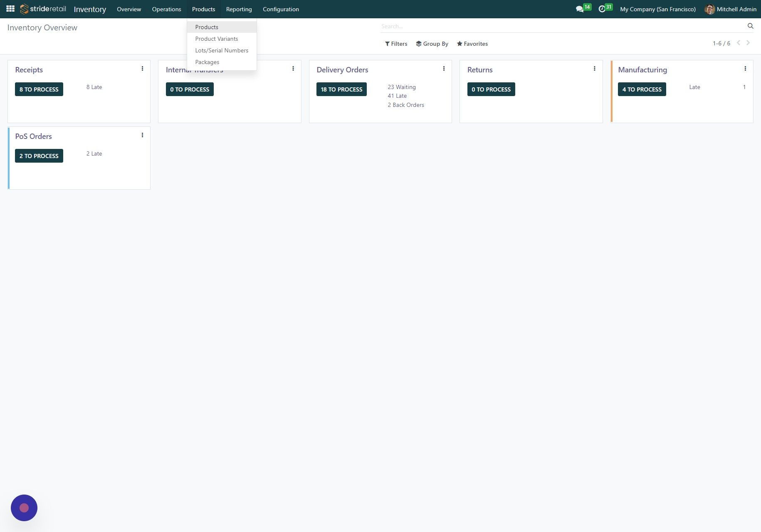Screen dimensions: 761x532
Task: Open the Reporting menu
Action: (239, 9)
